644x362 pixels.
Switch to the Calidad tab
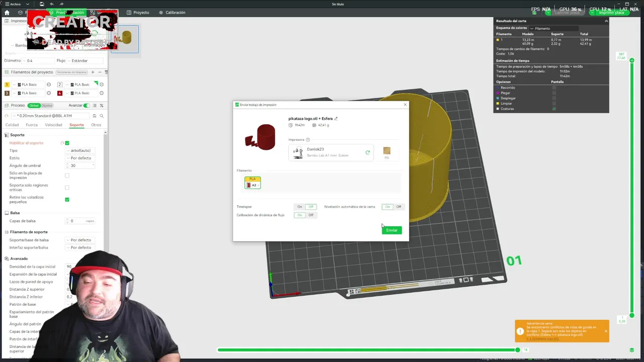pos(12,125)
